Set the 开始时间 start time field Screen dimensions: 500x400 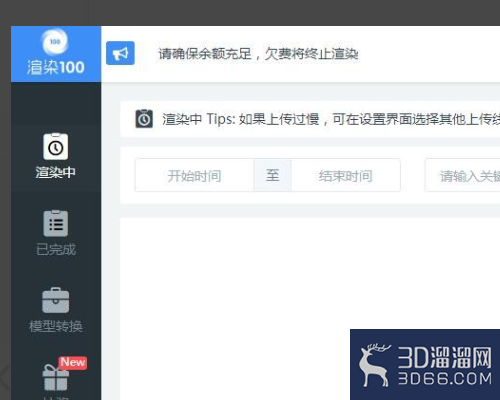(194, 175)
